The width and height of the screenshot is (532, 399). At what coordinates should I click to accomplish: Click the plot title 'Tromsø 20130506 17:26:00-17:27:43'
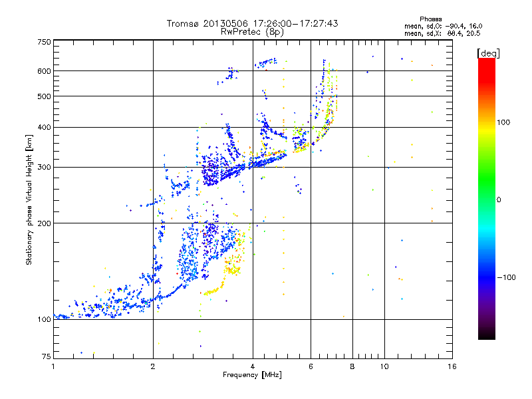coord(253,23)
